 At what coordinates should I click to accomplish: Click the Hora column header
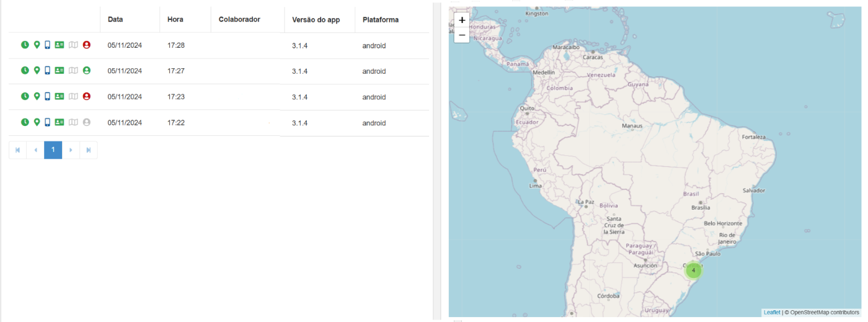click(175, 19)
